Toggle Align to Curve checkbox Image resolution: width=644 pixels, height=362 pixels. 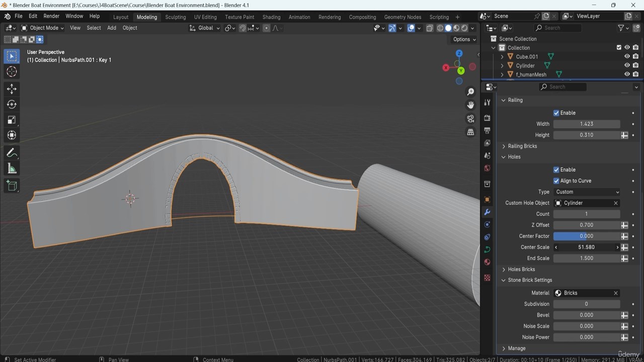coord(556,181)
